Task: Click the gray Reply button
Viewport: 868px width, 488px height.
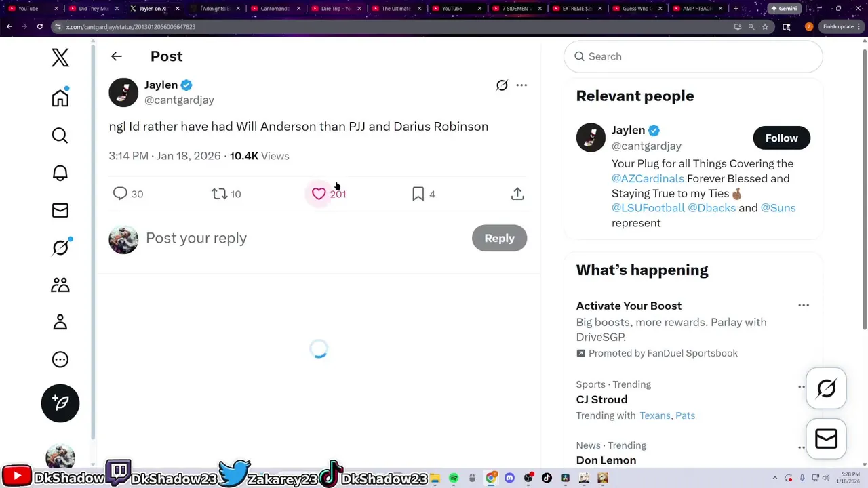Action: (x=499, y=238)
